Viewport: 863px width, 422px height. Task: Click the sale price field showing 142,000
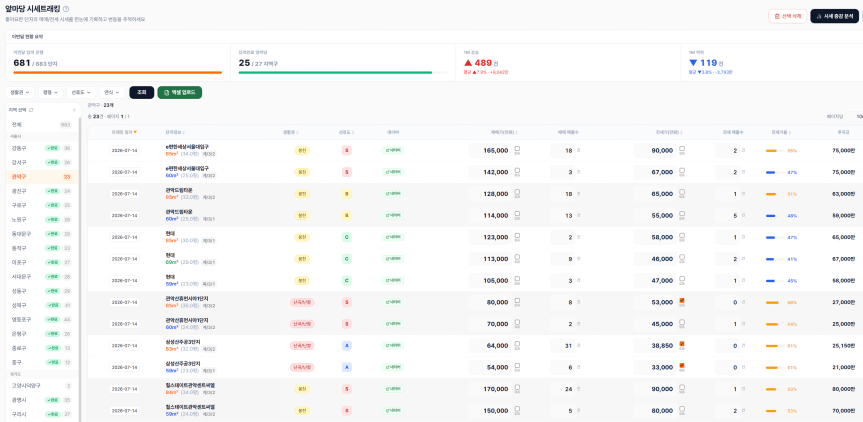tap(490, 172)
